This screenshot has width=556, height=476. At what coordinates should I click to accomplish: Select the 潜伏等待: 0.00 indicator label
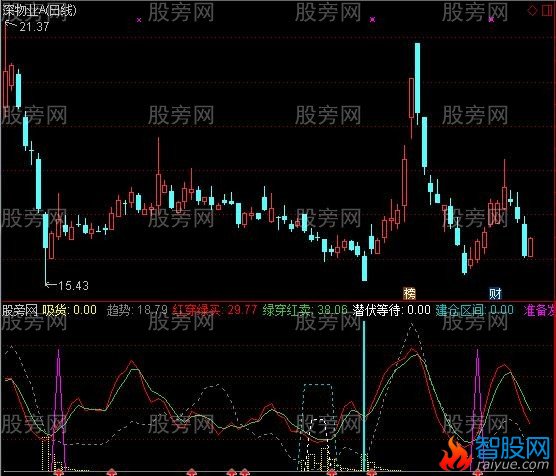pos(391,310)
